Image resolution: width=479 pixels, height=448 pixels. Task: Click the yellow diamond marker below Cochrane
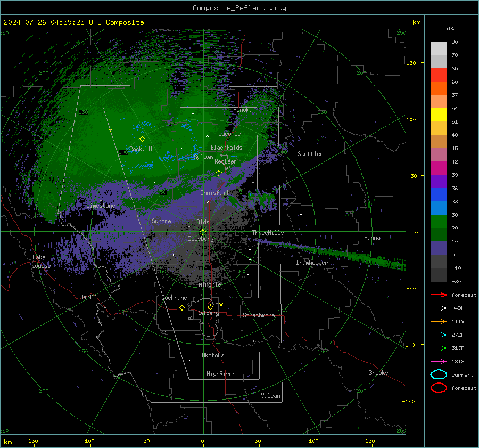coord(182,307)
